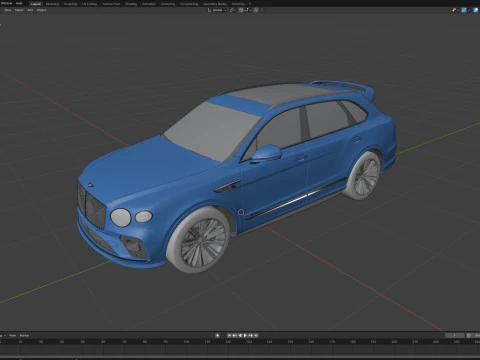Switch to the Compositing workspace tab
The width and height of the screenshot is (480, 360).
[189, 4]
